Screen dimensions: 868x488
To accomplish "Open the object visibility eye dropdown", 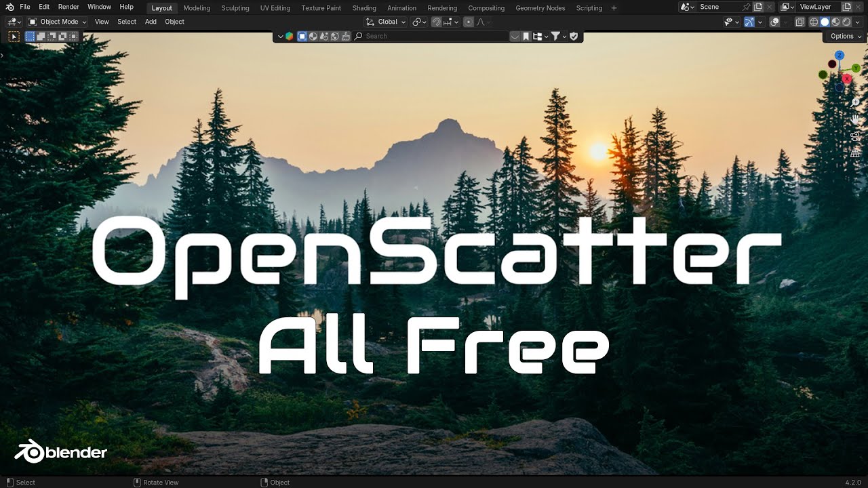I will click(x=731, y=22).
